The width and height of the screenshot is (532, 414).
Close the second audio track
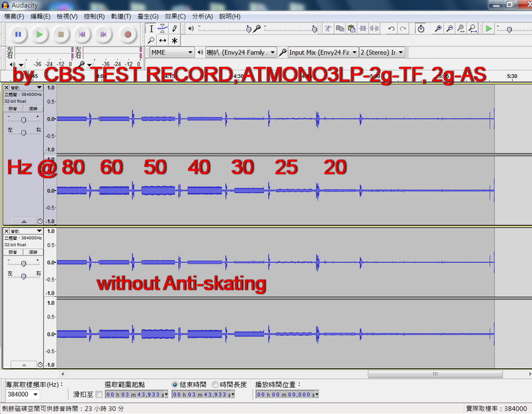(x=6, y=231)
